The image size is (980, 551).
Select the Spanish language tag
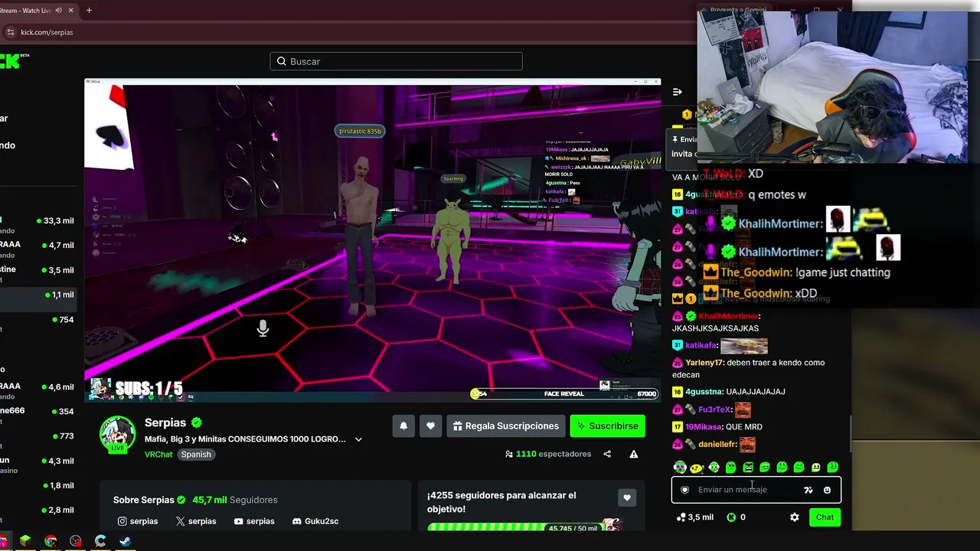point(196,454)
